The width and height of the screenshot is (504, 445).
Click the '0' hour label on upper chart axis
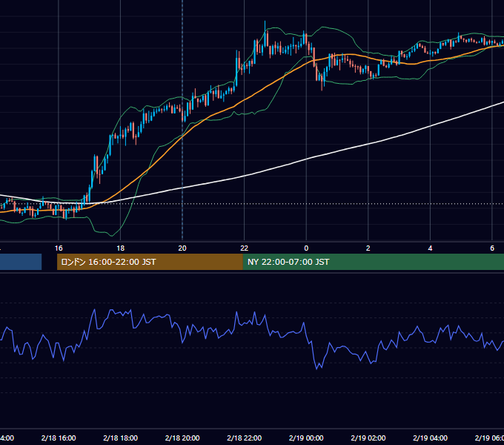[306, 248]
